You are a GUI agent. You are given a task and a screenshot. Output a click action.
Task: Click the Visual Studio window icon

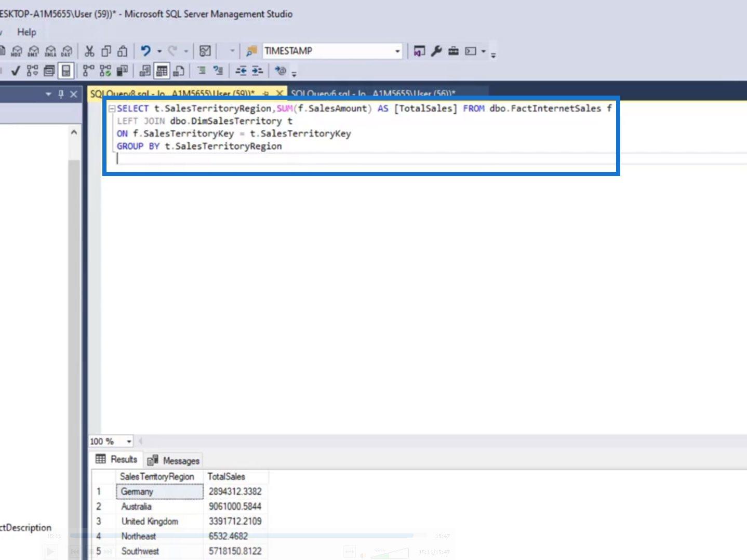click(419, 51)
